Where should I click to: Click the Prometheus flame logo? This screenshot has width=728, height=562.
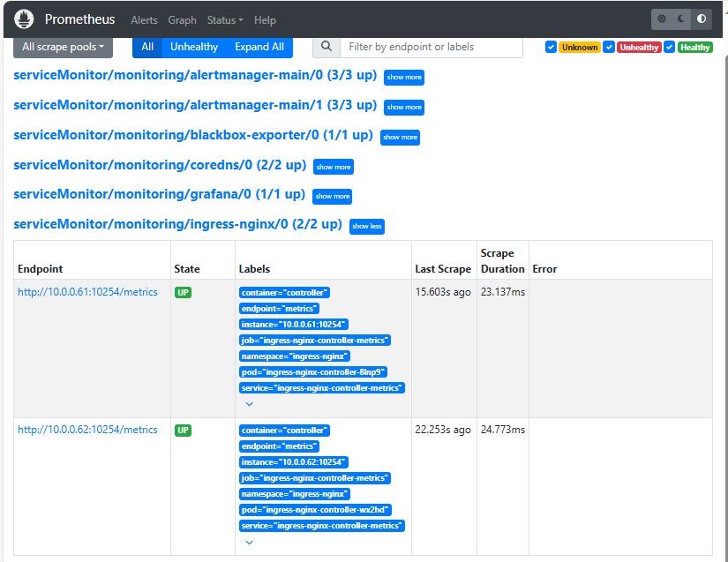(x=24, y=19)
